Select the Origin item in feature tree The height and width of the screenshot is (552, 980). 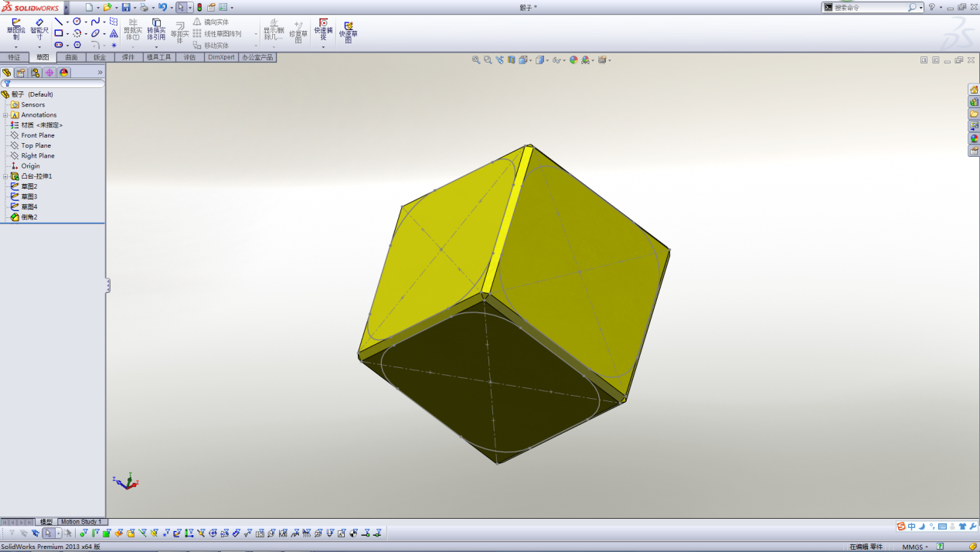point(30,166)
